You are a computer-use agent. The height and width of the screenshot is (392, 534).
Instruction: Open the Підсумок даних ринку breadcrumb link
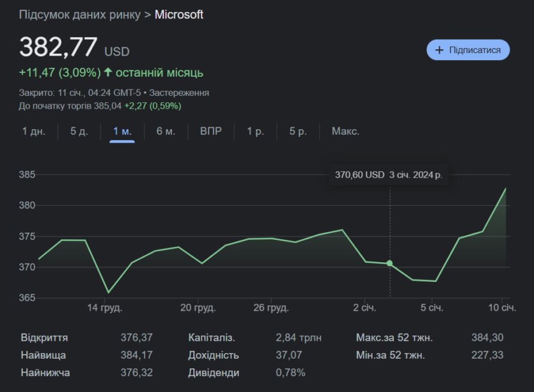tap(80, 15)
